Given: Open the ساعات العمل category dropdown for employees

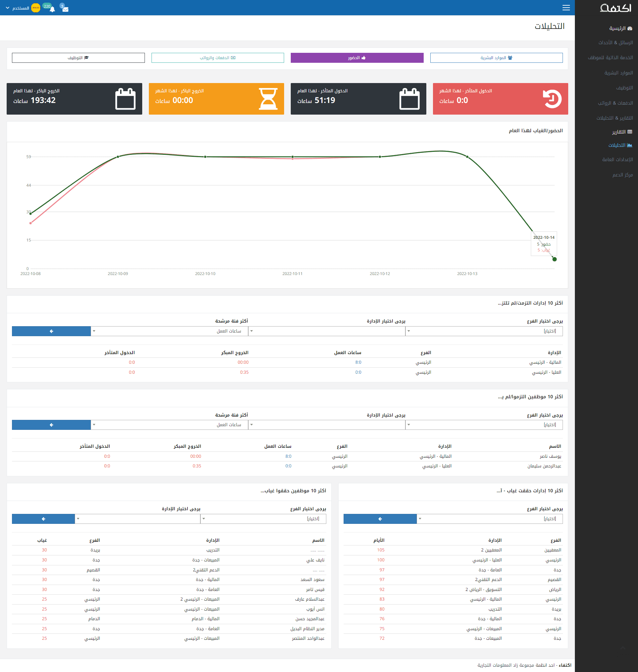Looking at the screenshot, I should pos(169,425).
